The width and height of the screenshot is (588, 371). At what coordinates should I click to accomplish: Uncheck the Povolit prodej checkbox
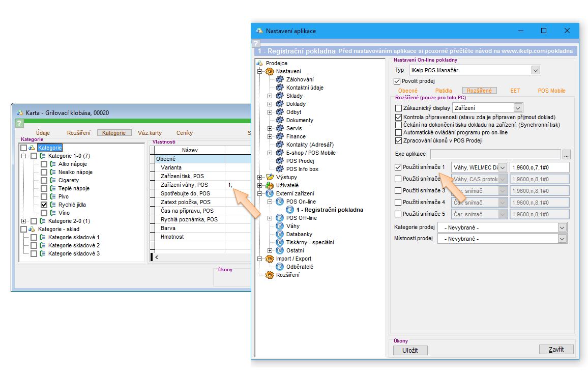(x=398, y=81)
